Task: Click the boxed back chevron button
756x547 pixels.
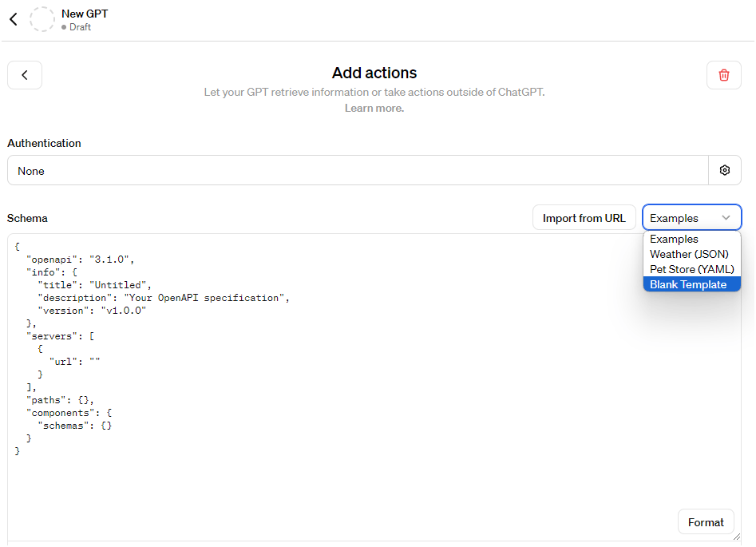Action: pyautogui.click(x=25, y=75)
